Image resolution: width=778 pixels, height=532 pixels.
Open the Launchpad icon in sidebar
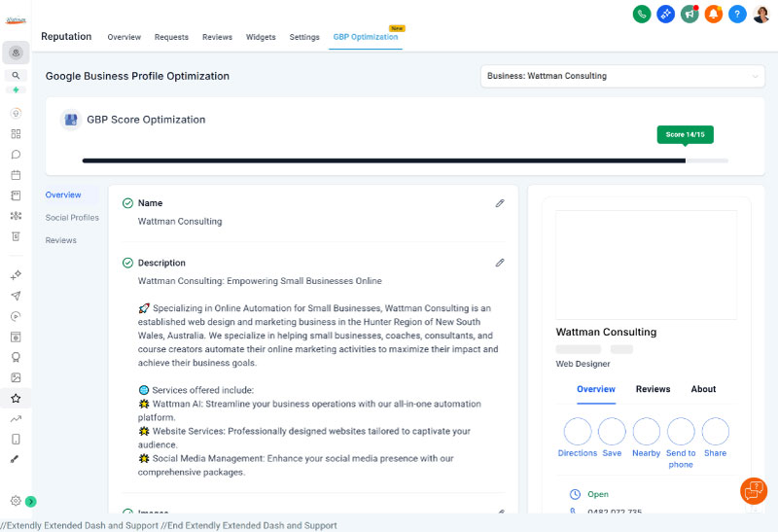coord(16,113)
